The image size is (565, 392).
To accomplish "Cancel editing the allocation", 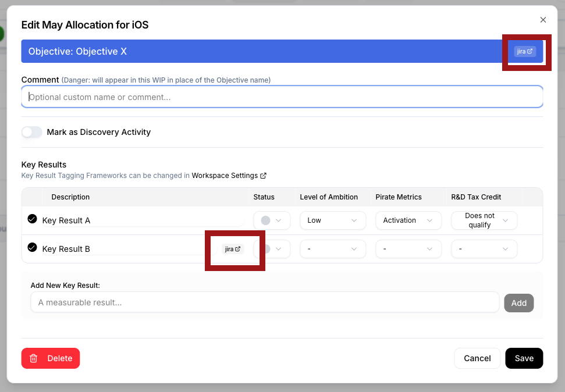I will pyautogui.click(x=477, y=358).
